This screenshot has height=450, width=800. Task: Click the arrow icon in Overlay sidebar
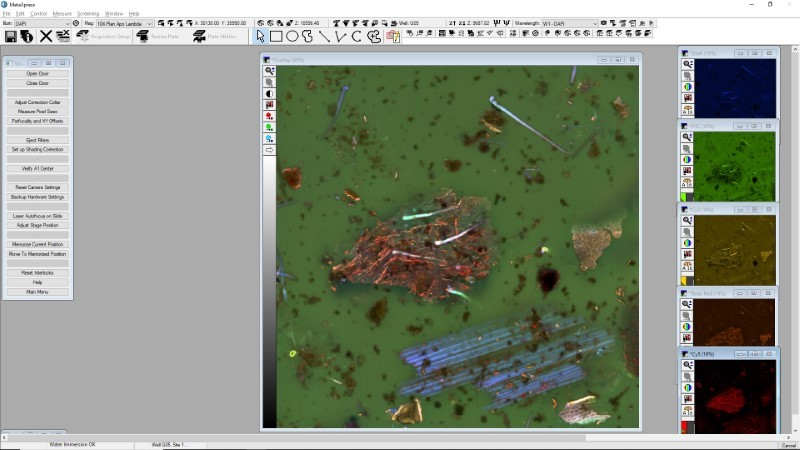269,150
